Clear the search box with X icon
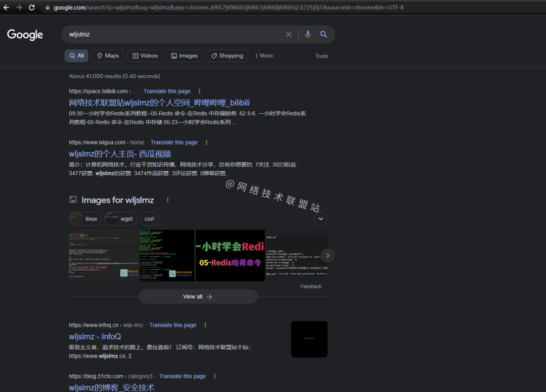 pyautogui.click(x=288, y=34)
